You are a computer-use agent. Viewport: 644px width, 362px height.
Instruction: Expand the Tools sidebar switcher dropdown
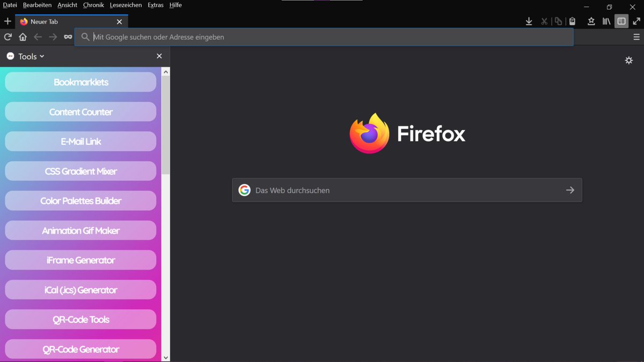coord(31,56)
